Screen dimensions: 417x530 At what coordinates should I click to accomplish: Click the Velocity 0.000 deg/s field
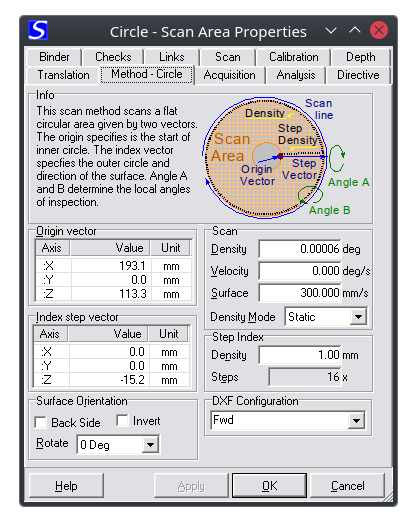[300, 271]
